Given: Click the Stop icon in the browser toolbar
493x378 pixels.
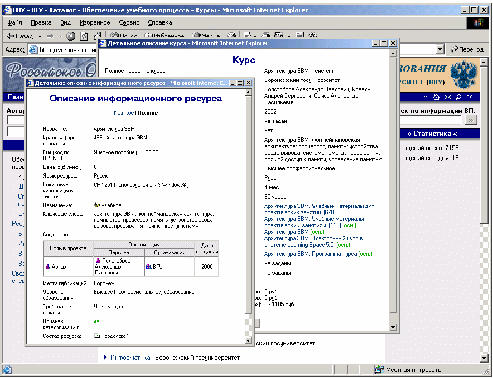Looking at the screenshot, I should coord(70,36).
